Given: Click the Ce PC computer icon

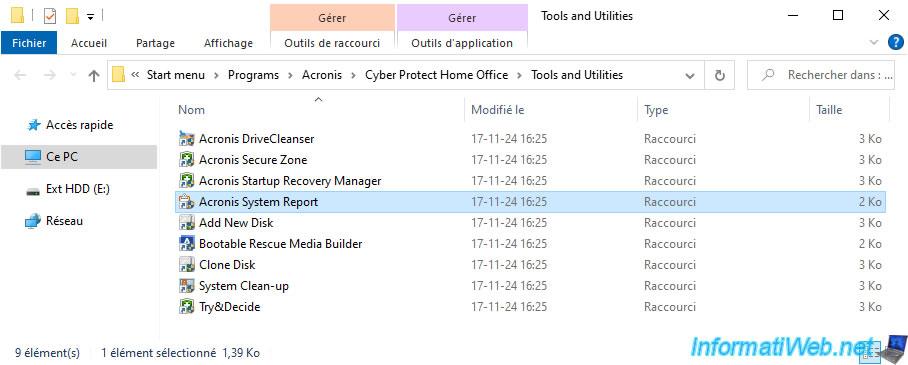Looking at the screenshot, I should [x=32, y=156].
